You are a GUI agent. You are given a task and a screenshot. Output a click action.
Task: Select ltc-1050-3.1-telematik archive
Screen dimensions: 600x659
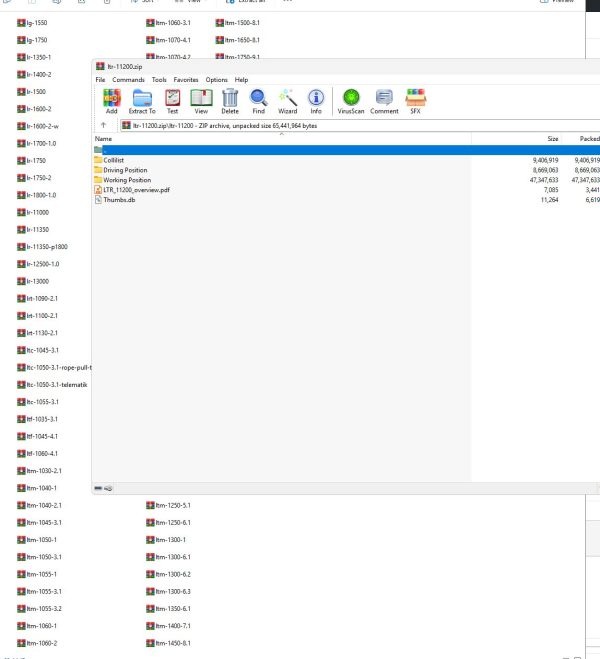pyautogui.click(x=53, y=385)
